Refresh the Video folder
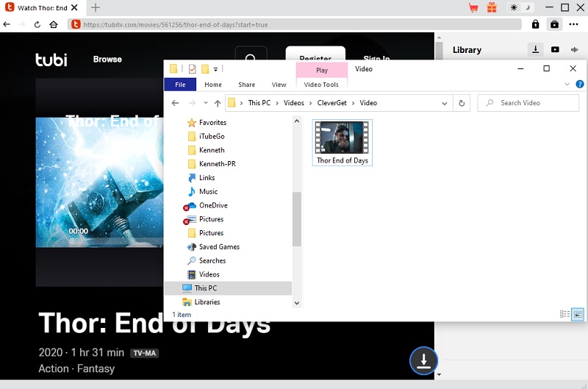This screenshot has width=588, height=389. pyautogui.click(x=462, y=103)
